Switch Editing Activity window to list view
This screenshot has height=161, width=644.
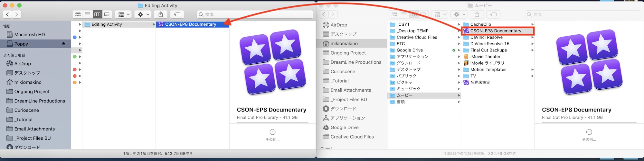click(x=88, y=14)
